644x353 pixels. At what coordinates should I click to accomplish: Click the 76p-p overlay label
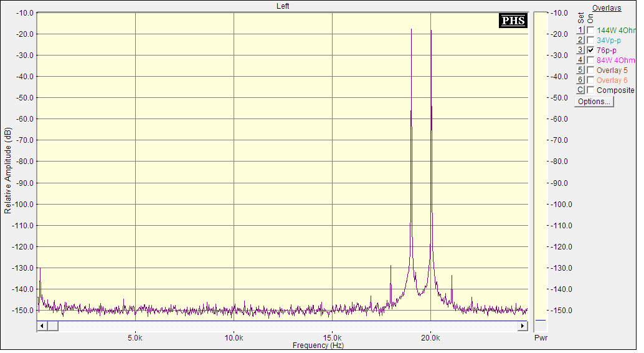606,50
